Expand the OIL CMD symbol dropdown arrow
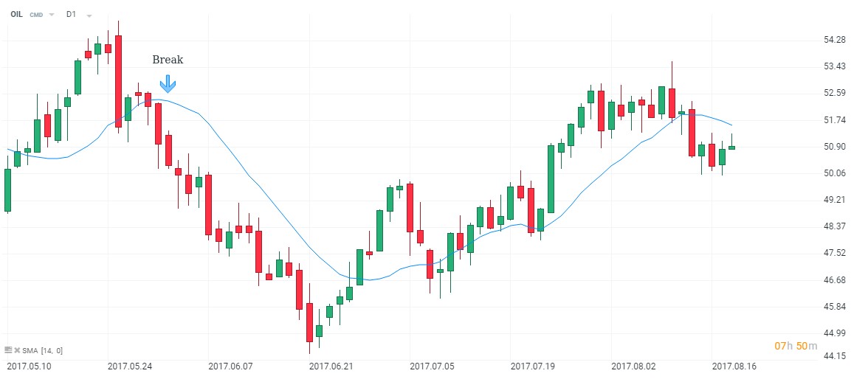 click(52, 15)
